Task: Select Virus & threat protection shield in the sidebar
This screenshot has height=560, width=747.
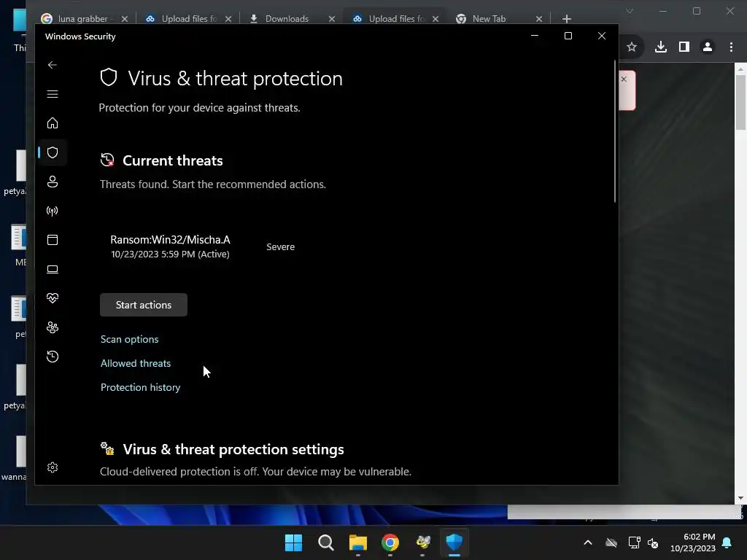Action: click(x=53, y=152)
